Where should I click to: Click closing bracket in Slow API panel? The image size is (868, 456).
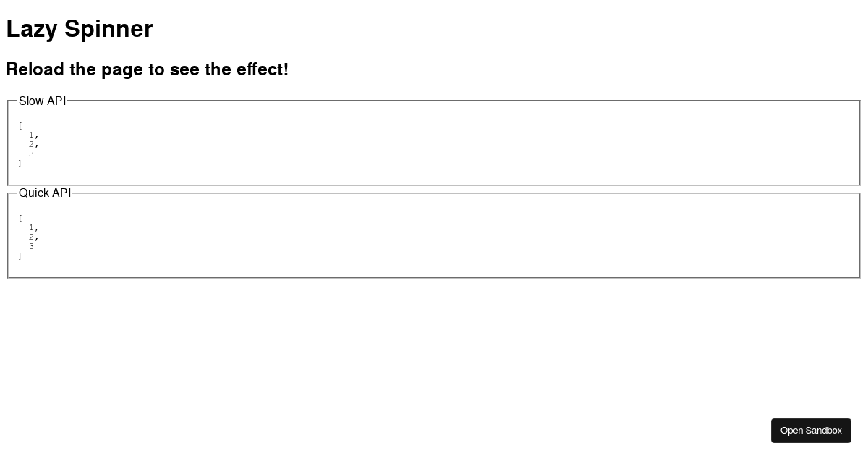pos(20,163)
